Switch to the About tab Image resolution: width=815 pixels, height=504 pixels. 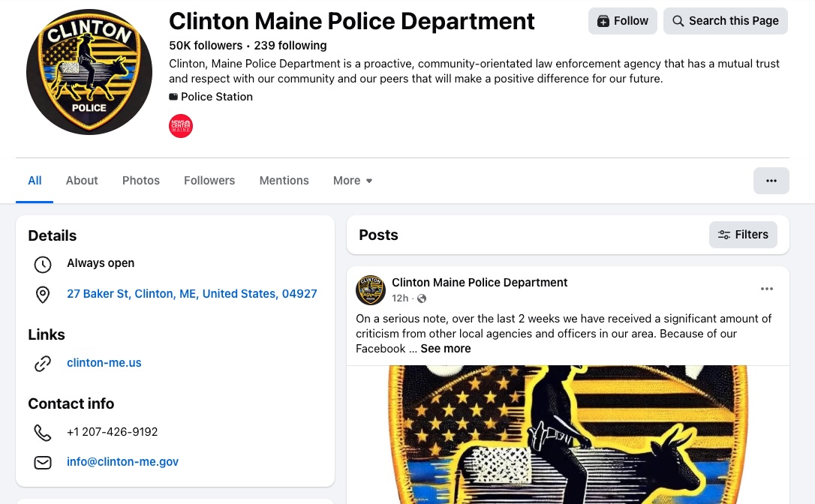point(82,181)
